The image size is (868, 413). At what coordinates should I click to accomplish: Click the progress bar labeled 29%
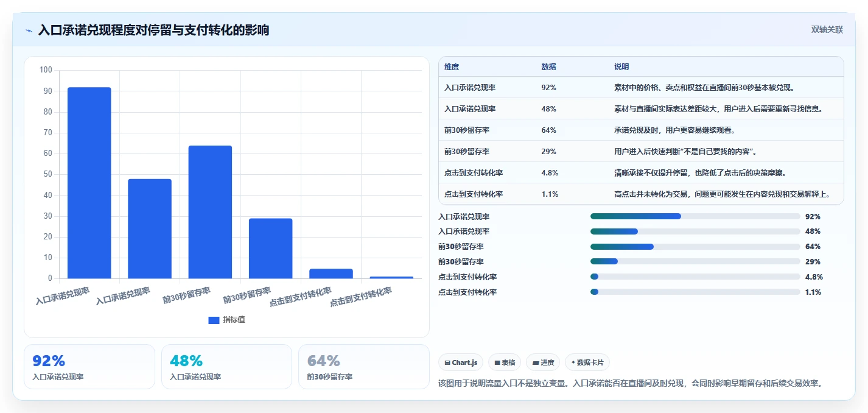tap(695, 262)
